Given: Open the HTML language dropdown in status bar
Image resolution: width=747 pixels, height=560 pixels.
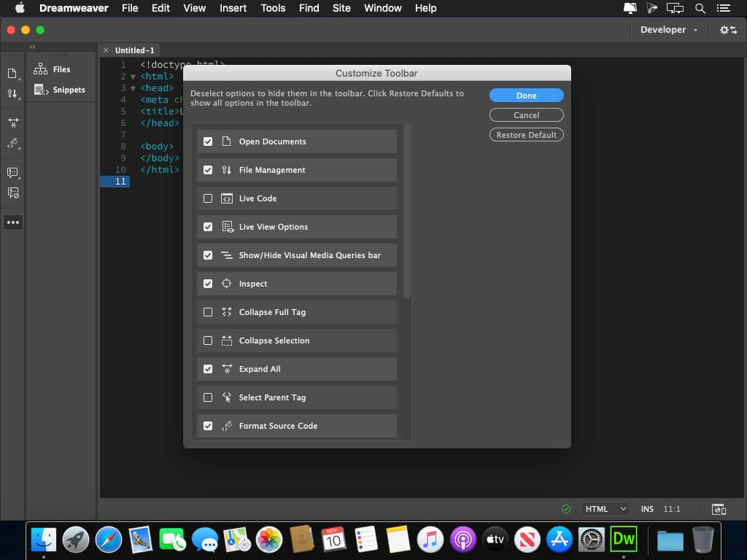Looking at the screenshot, I should coord(605,509).
